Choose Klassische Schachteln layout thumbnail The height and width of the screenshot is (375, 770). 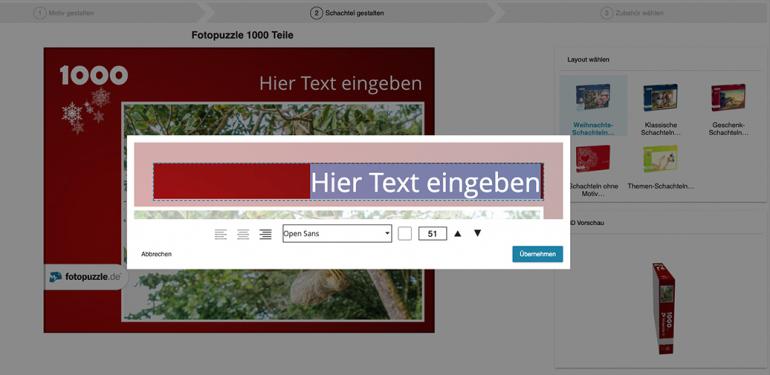(x=660, y=109)
